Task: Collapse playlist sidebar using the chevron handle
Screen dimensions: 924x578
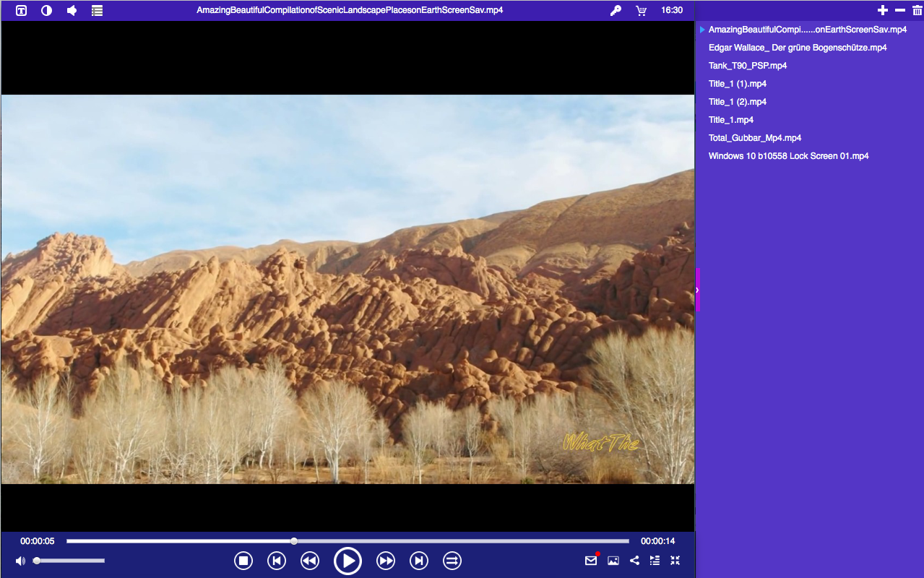Action: [697, 290]
